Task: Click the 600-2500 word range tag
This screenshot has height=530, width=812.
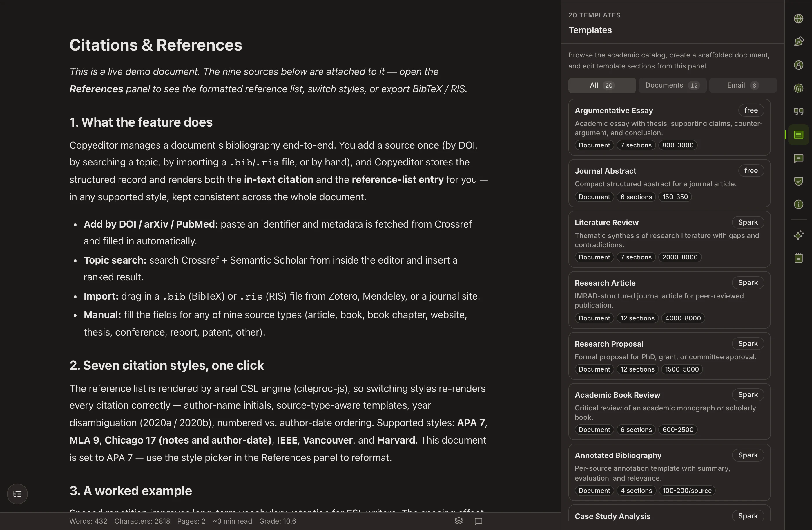Action: coord(677,430)
